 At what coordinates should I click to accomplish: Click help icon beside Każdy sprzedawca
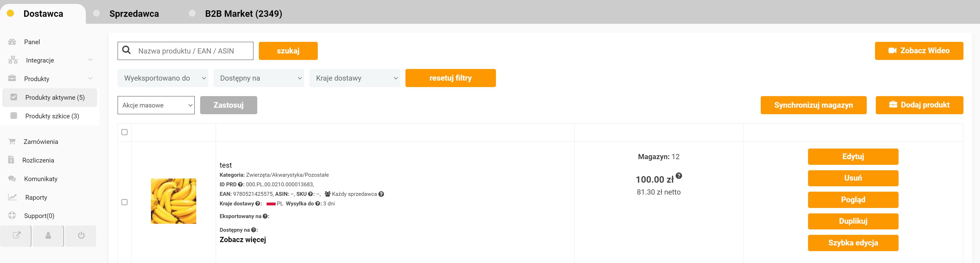pos(381,194)
